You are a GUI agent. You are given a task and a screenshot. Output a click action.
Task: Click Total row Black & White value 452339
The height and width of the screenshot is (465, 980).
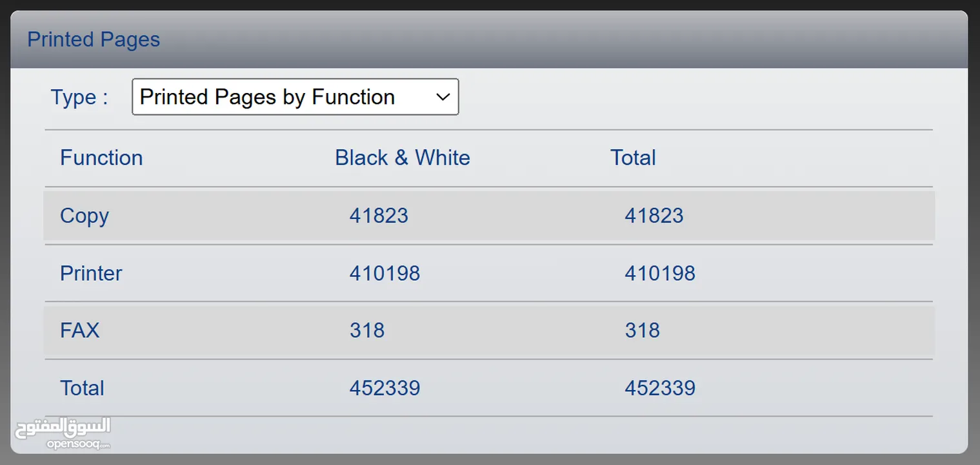pyautogui.click(x=385, y=388)
